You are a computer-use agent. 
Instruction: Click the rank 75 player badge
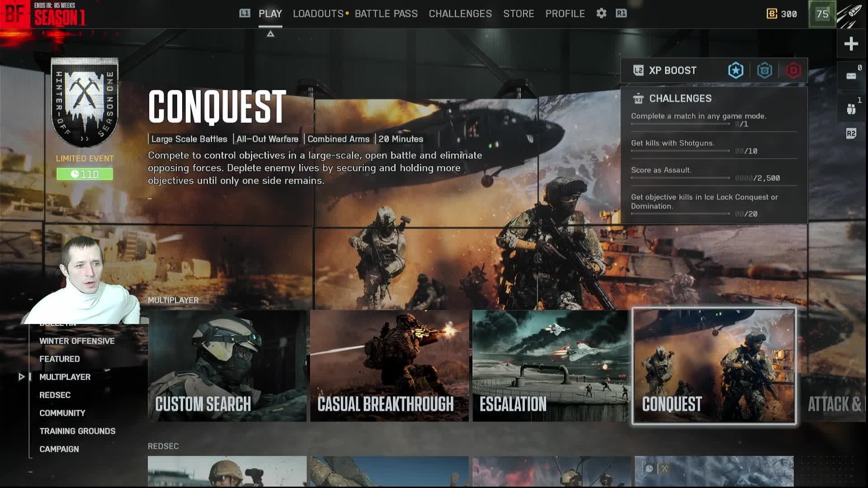pyautogui.click(x=822, y=14)
